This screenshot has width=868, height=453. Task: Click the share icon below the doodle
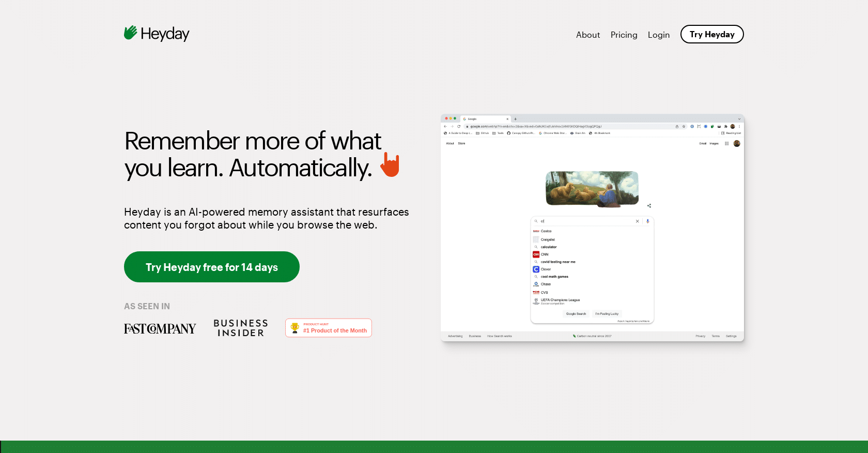click(649, 206)
